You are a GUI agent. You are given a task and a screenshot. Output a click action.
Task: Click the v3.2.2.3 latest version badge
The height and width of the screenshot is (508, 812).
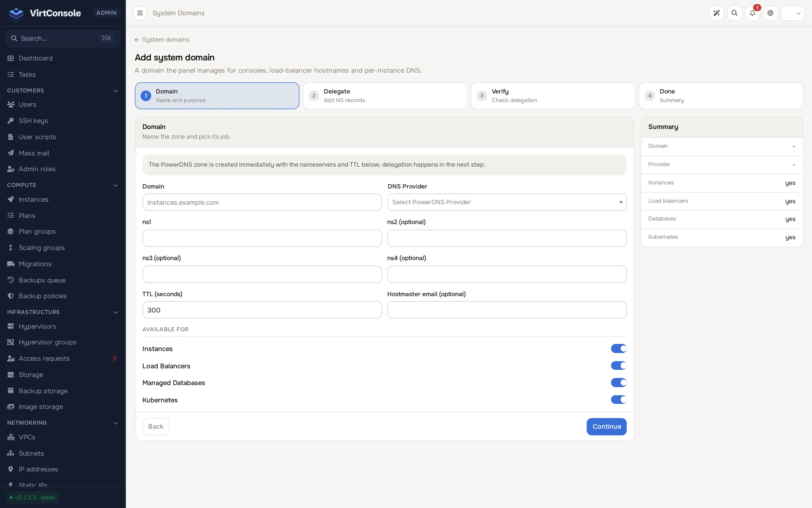pyautogui.click(x=32, y=497)
